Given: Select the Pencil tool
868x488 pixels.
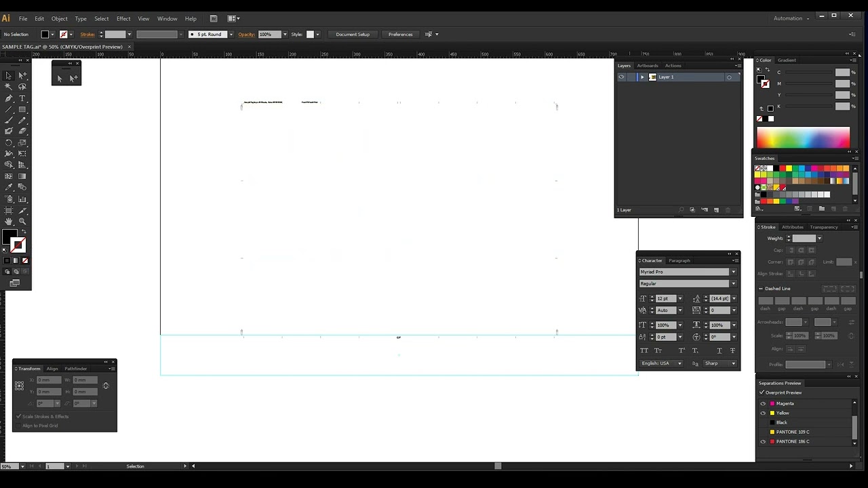Looking at the screenshot, I should 22,121.
